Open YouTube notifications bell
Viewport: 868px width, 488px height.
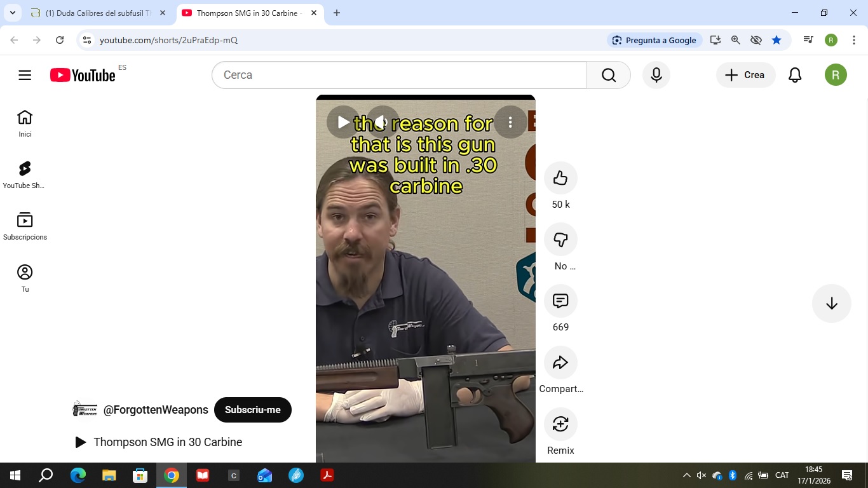(795, 75)
